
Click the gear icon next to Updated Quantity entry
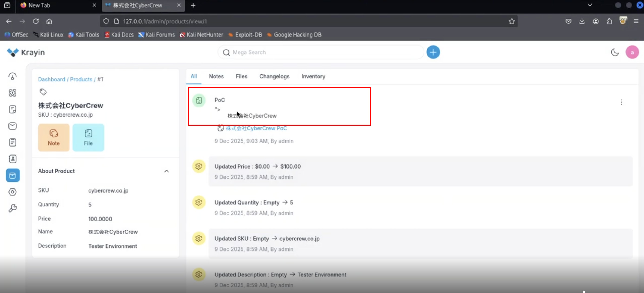click(x=199, y=202)
